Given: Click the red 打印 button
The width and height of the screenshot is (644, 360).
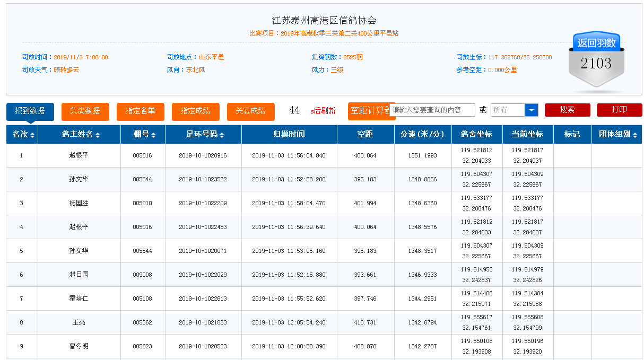Looking at the screenshot, I should point(619,110).
